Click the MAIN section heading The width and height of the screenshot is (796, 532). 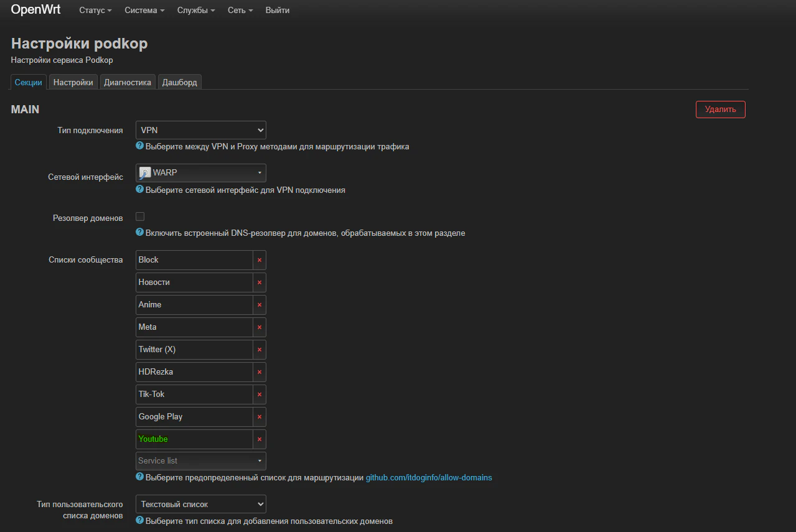[25, 110]
